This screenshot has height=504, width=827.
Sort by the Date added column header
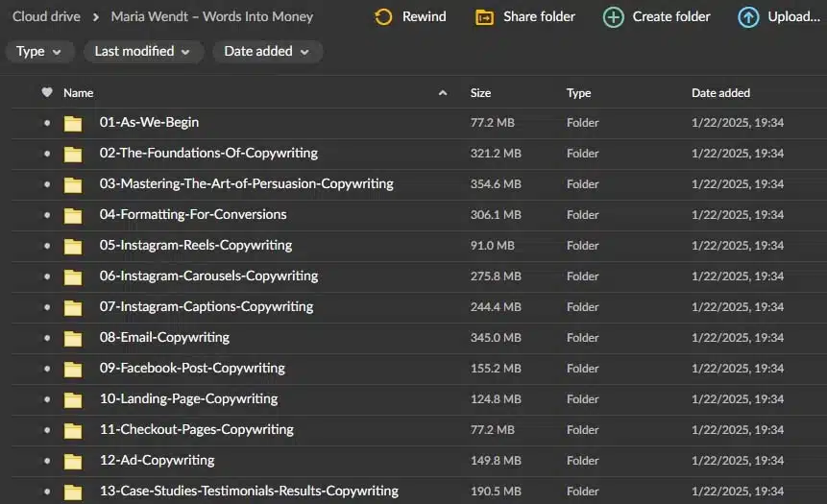(720, 93)
